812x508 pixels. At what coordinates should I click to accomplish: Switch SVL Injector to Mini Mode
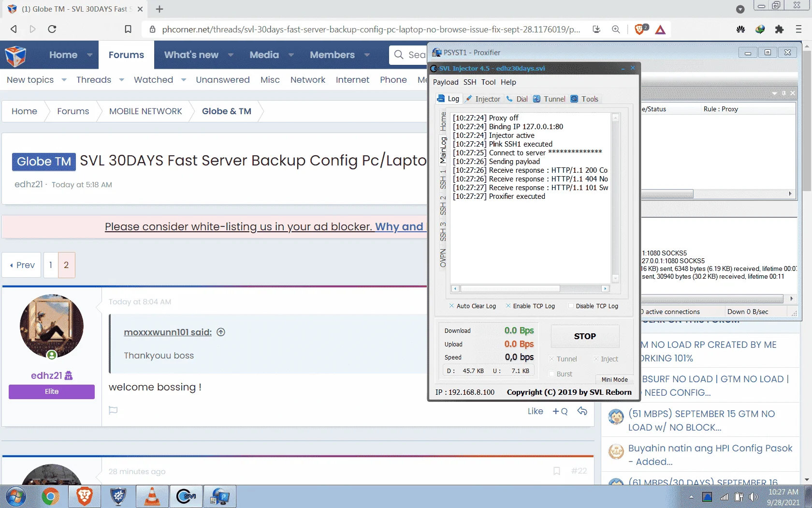pyautogui.click(x=615, y=379)
